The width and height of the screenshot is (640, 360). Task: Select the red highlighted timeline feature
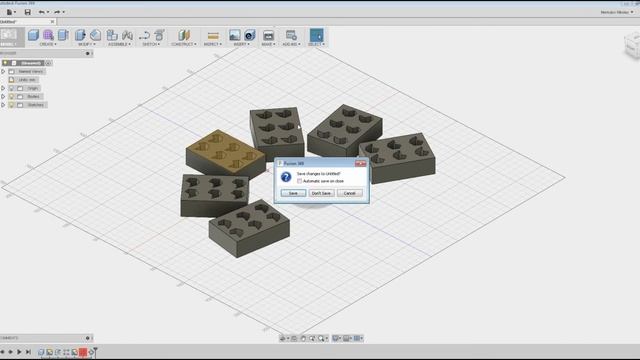click(x=83, y=352)
